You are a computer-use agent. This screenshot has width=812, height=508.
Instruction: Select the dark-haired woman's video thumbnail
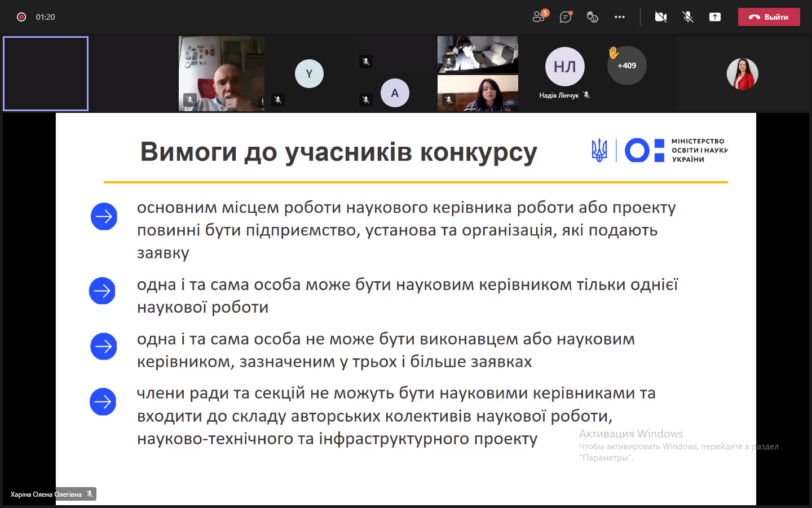[478, 93]
